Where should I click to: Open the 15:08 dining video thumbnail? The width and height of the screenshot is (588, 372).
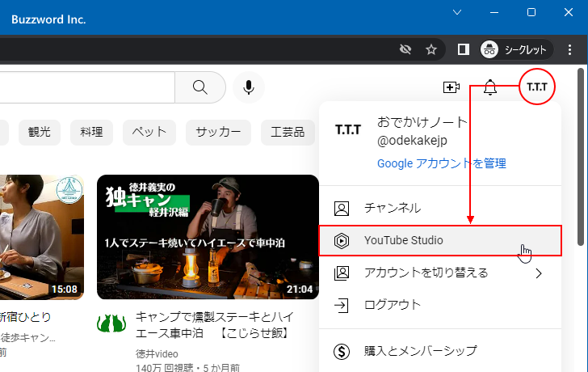click(x=42, y=237)
